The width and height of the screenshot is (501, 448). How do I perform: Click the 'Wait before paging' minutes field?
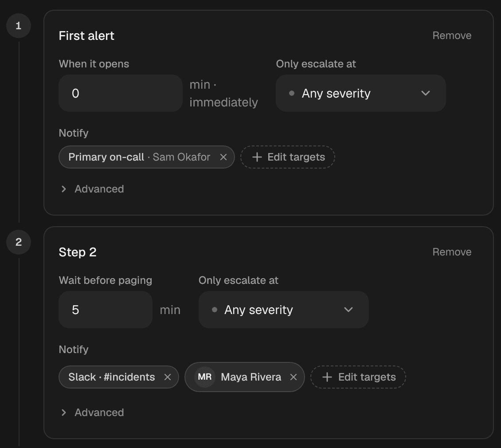click(x=106, y=310)
